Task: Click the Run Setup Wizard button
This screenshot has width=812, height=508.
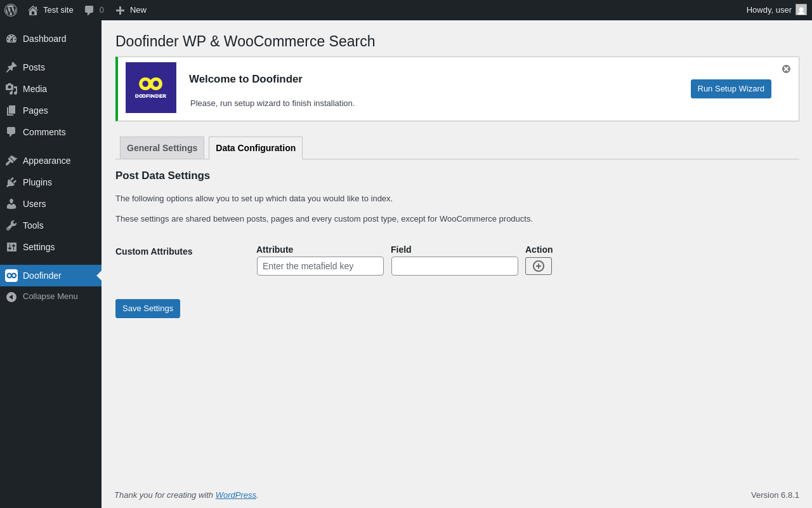Action: (x=731, y=89)
